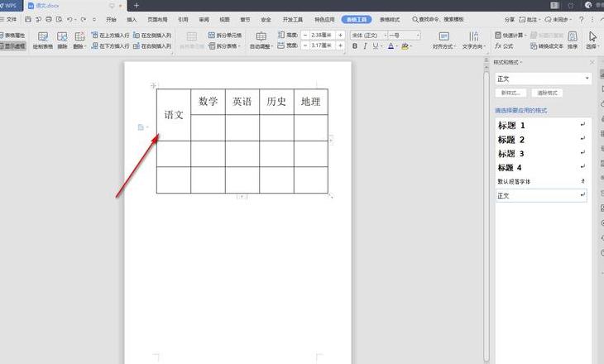This screenshot has height=364, width=604.
Task: Click the Save icon in quick access toolbar
Action: pos(28,19)
